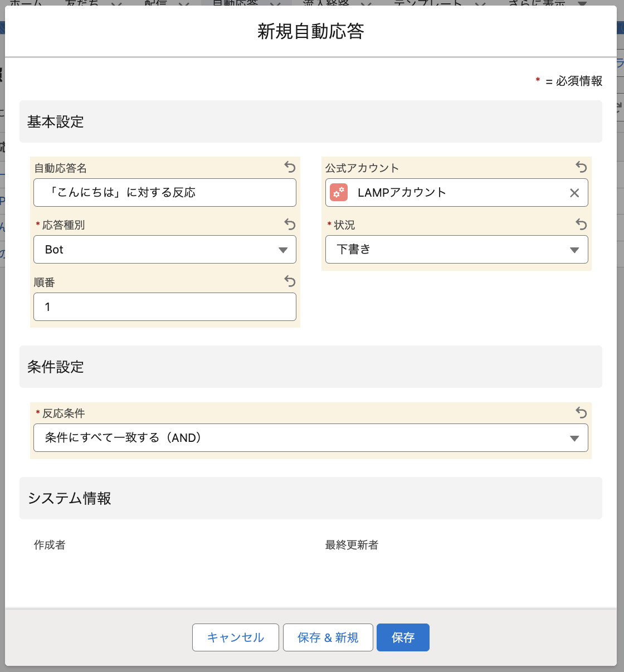Focus the 順番 input field
The image size is (624, 672).
(164, 307)
